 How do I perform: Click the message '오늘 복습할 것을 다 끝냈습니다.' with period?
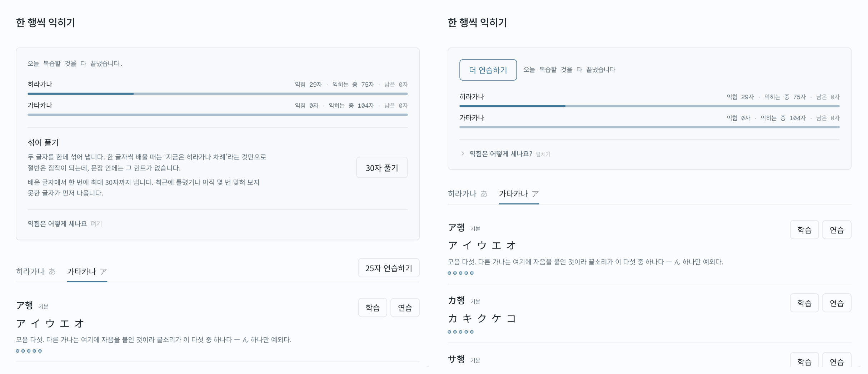[x=75, y=64]
